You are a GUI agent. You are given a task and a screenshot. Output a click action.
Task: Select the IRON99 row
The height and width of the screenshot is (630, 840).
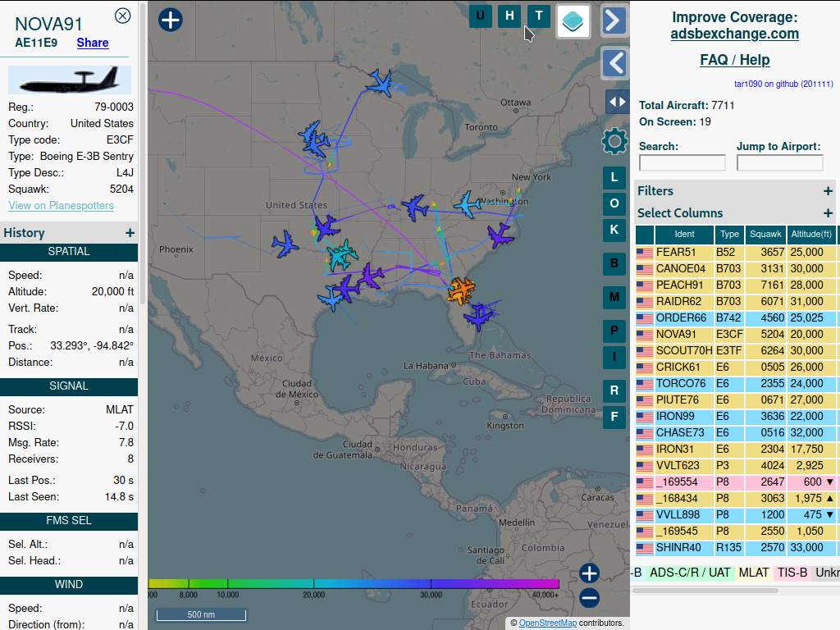[737, 416]
